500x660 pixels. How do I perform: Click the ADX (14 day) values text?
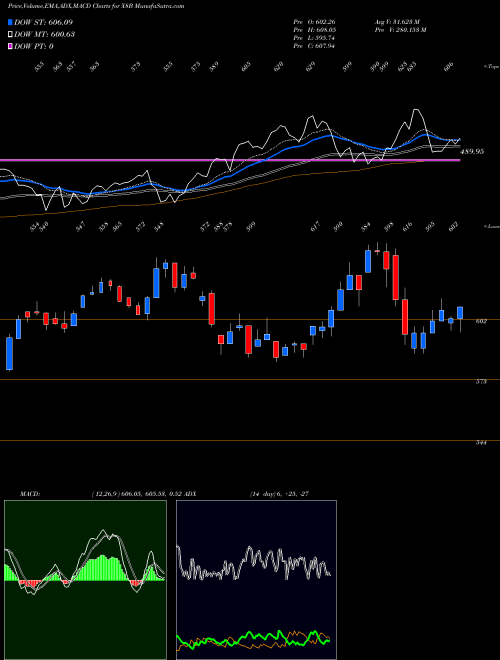[279, 494]
